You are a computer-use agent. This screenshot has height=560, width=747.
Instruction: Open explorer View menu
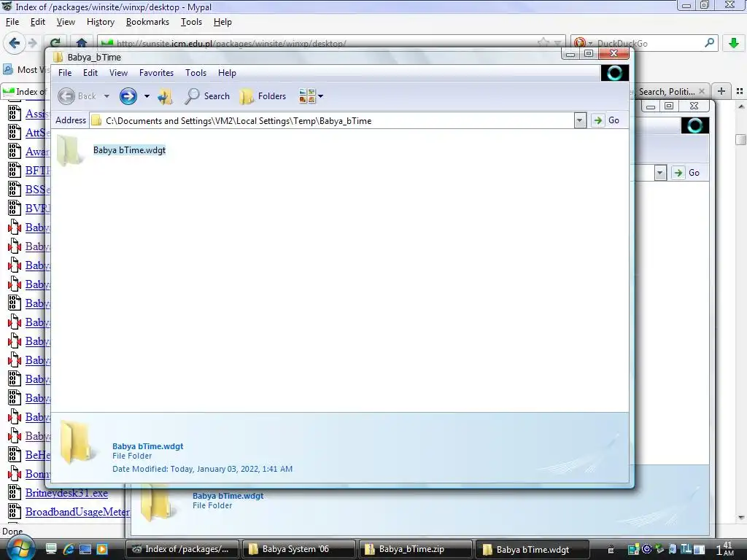pos(118,73)
